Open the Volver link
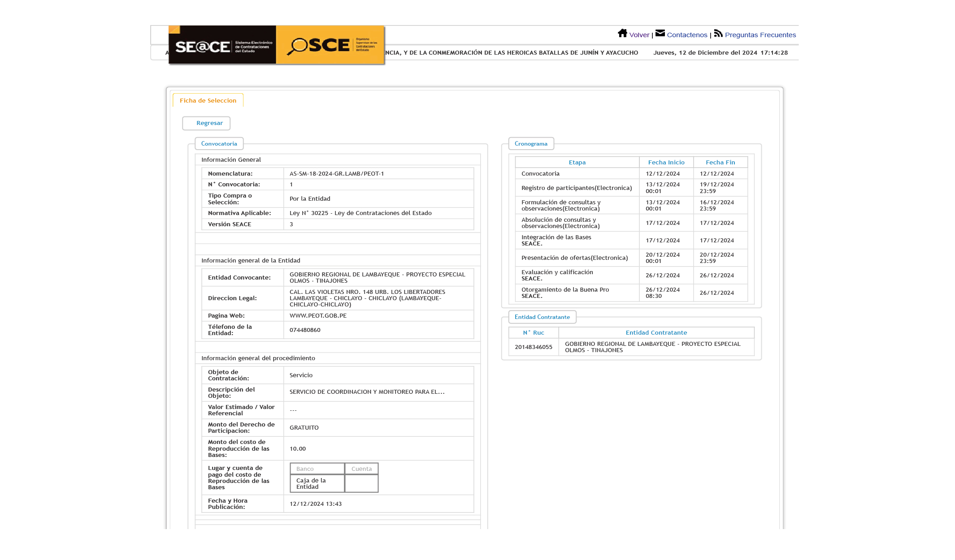 coord(639,35)
